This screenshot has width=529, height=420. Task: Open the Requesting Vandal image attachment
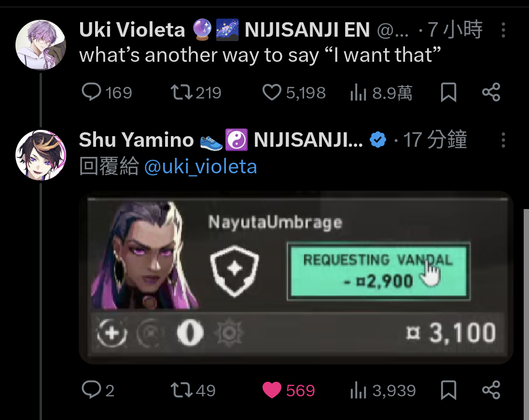point(296,277)
